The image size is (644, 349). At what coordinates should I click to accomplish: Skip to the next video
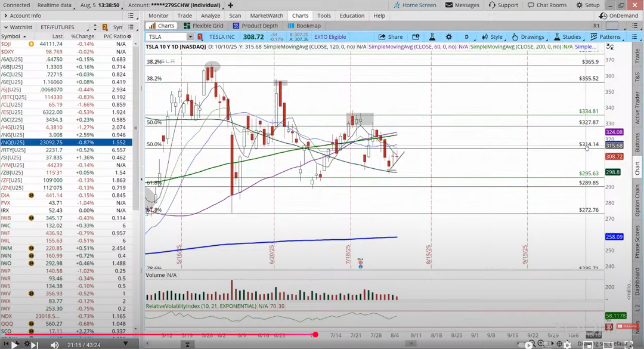(x=35, y=344)
